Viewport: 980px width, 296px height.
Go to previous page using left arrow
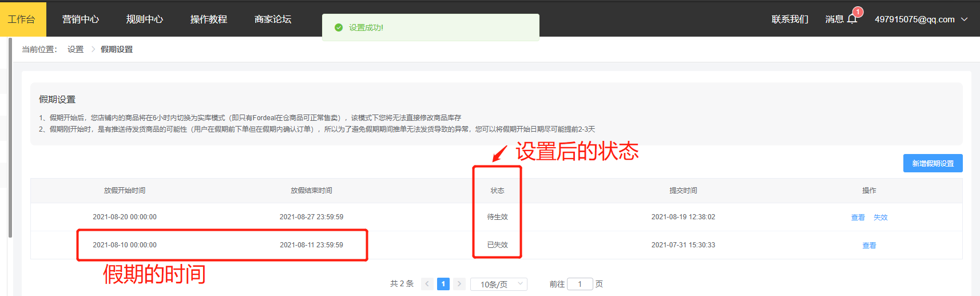tap(427, 284)
